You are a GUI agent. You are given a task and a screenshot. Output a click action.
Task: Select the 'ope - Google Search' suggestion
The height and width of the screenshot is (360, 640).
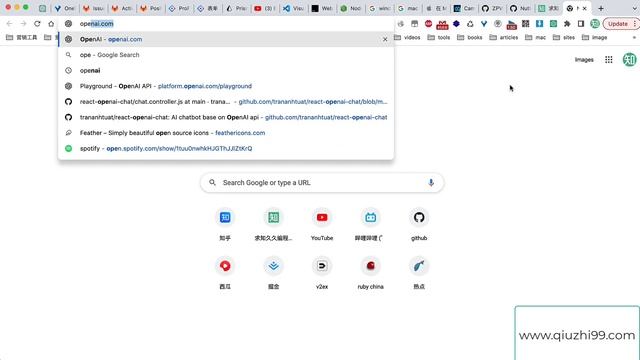click(226, 55)
